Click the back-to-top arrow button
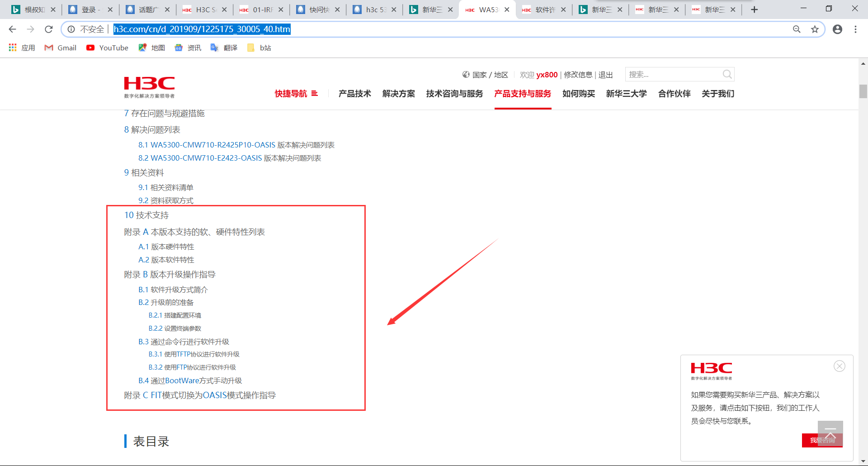This screenshot has height=466, width=868. 830,433
